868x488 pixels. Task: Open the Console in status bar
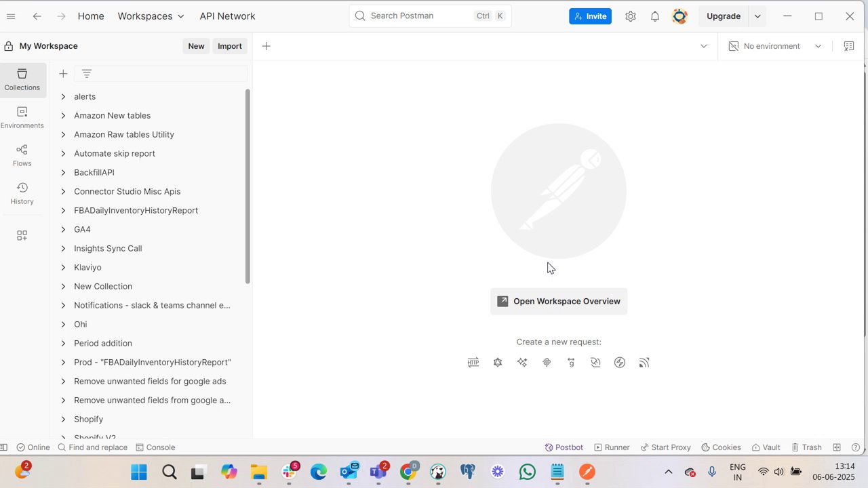[x=155, y=447]
